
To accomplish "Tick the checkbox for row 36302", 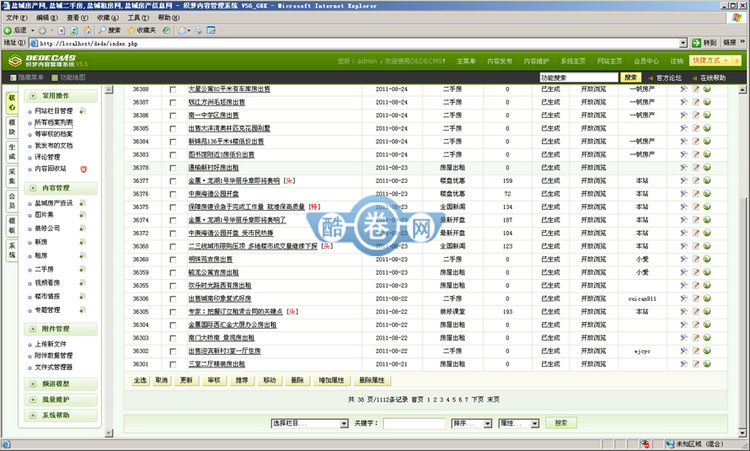I will click(x=173, y=351).
